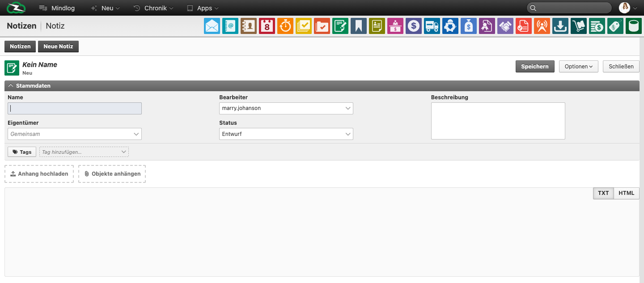This screenshot has width=644, height=283.
Task: Focus the Name input field
Action: (75, 108)
